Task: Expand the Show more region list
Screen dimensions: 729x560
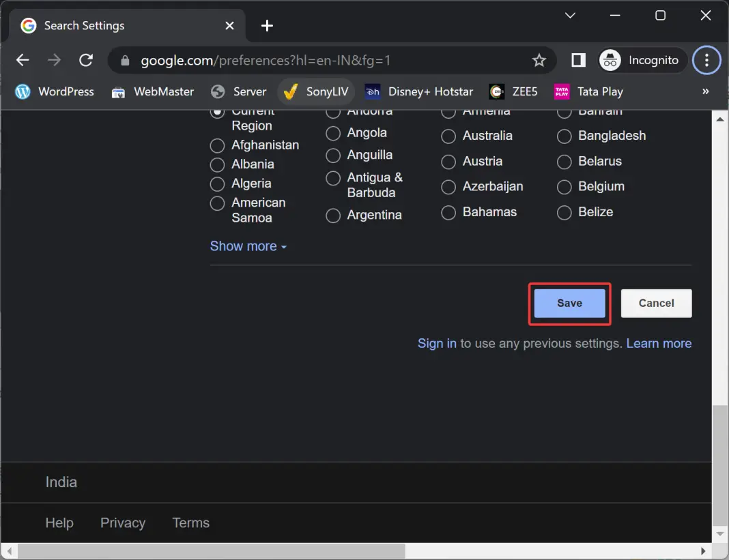Action: tap(248, 246)
